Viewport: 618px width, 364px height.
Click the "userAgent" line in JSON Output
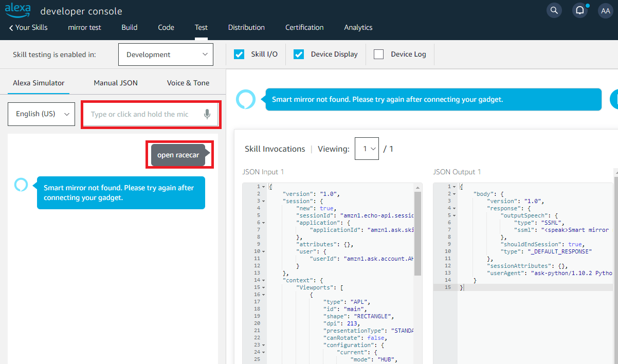550,273
